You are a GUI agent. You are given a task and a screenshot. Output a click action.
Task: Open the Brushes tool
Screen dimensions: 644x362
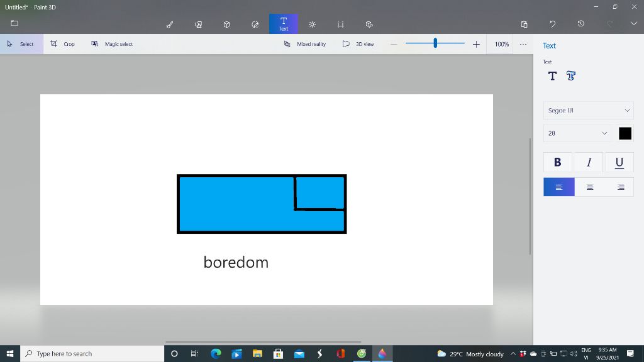tap(170, 25)
